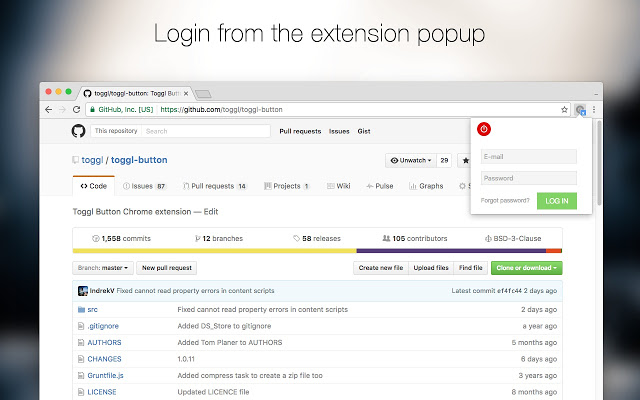Focus the Password field in the popup
This screenshot has width=640, height=400.
pyautogui.click(x=529, y=178)
